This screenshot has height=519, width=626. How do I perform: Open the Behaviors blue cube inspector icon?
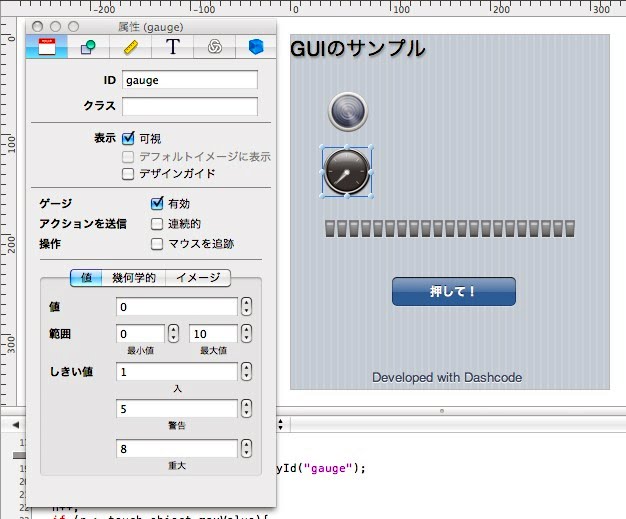point(256,46)
